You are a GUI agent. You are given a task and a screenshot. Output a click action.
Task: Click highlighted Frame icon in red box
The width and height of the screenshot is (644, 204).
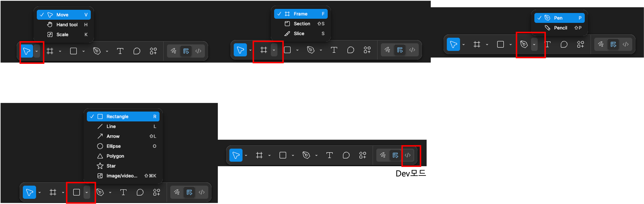[264, 50]
